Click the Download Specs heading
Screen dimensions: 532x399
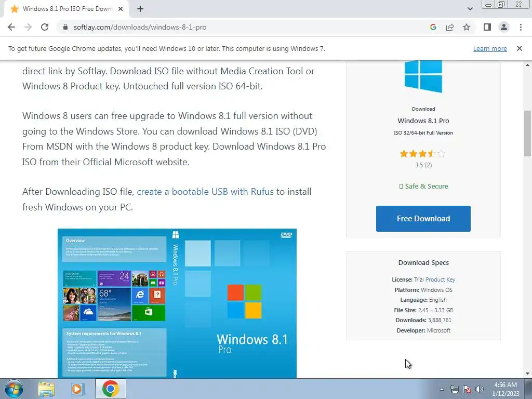pos(423,262)
